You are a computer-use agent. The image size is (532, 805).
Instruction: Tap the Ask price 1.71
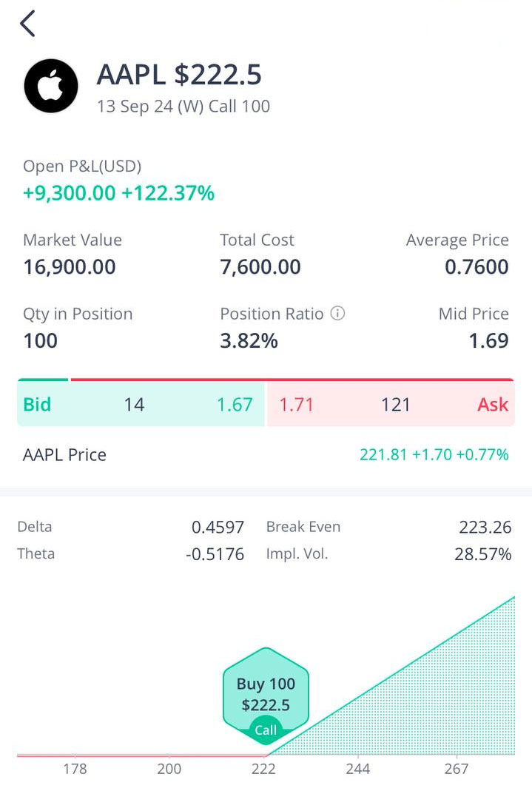(296, 405)
